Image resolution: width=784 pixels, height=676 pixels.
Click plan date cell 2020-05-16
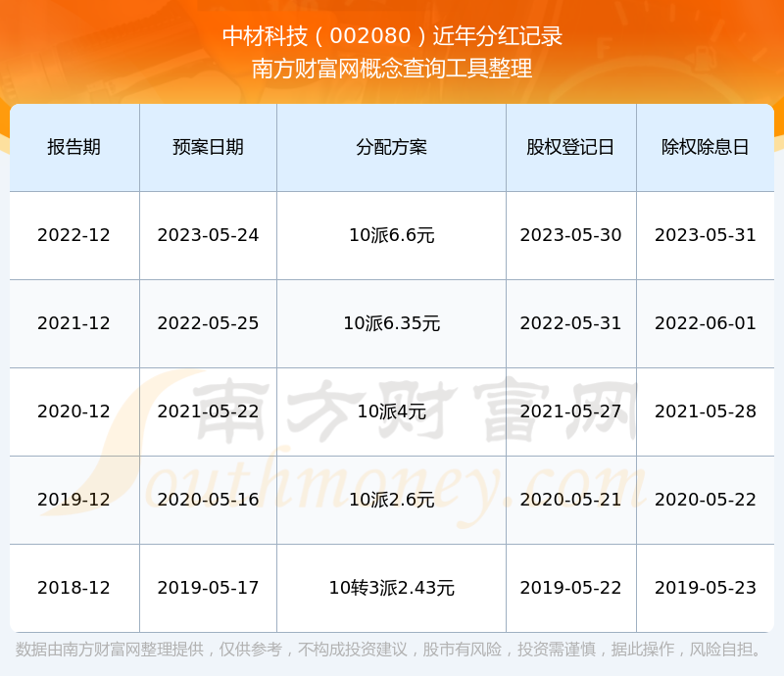tap(208, 500)
